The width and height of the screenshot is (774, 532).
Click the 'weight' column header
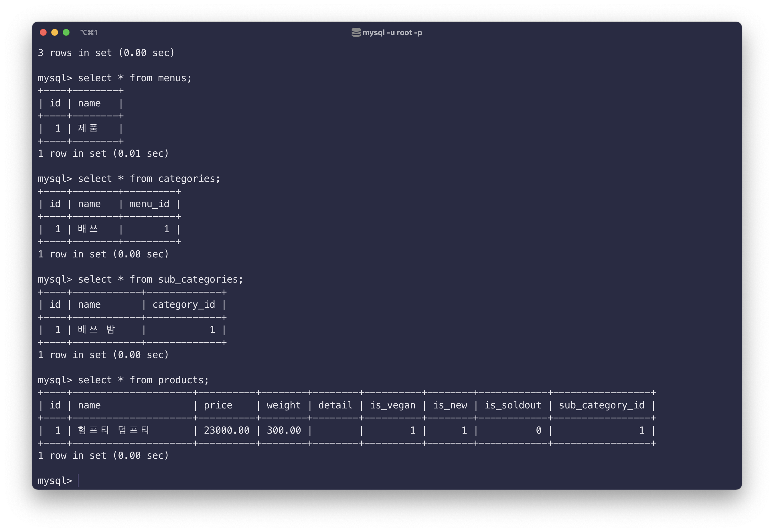(x=284, y=405)
